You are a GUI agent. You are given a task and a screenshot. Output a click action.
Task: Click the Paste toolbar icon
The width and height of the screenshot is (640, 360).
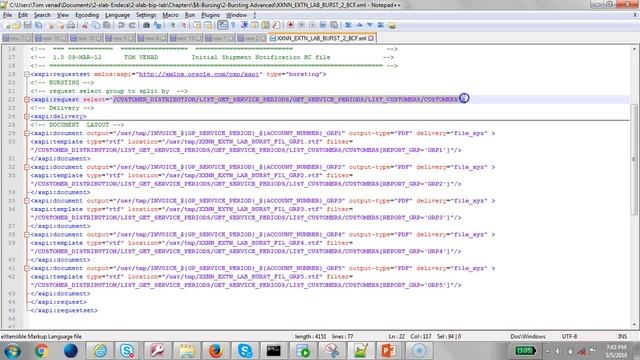[x=107, y=25]
